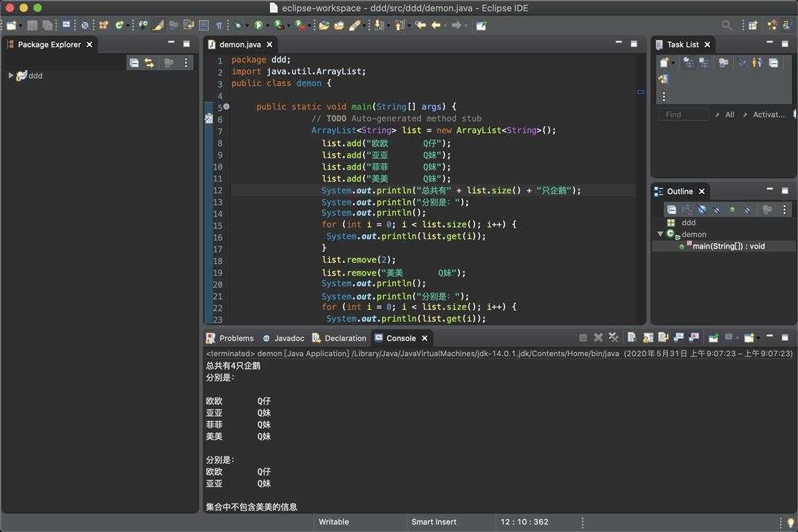This screenshot has width=798, height=532.
Task: Toggle Sort in Outline toolbar
Action: (686, 209)
